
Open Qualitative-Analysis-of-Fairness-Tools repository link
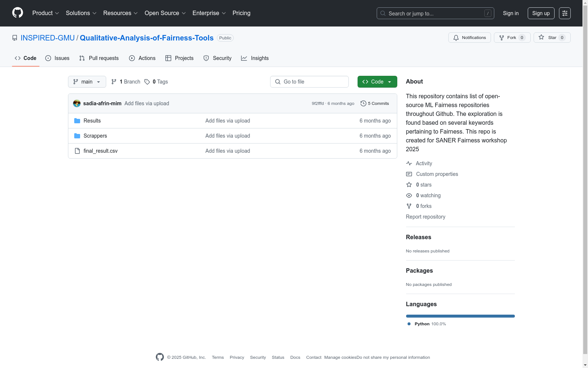147,38
